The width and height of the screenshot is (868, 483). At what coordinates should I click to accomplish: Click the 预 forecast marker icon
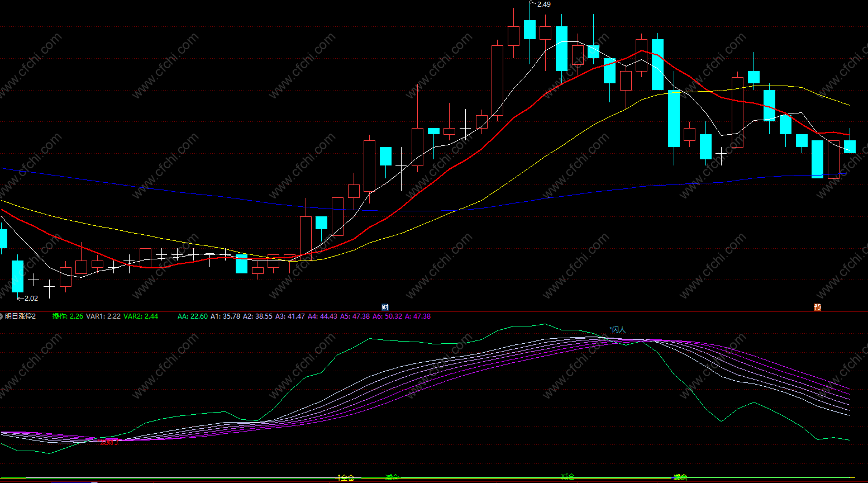[817, 307]
